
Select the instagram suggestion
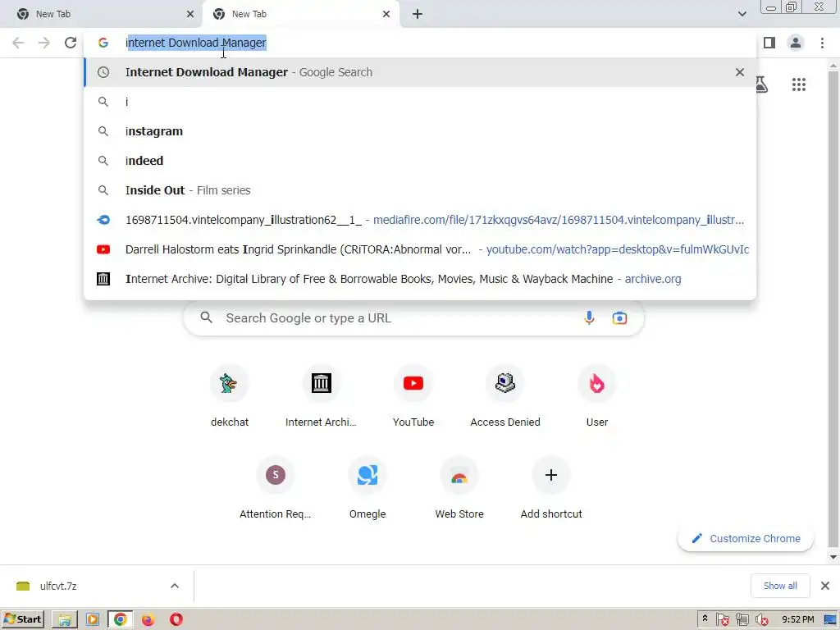pyautogui.click(x=420, y=131)
